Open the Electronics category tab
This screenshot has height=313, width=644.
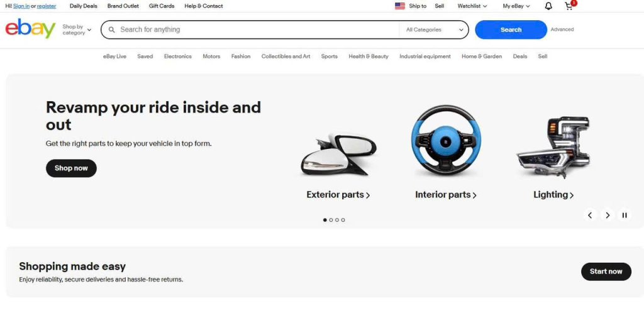(x=177, y=57)
